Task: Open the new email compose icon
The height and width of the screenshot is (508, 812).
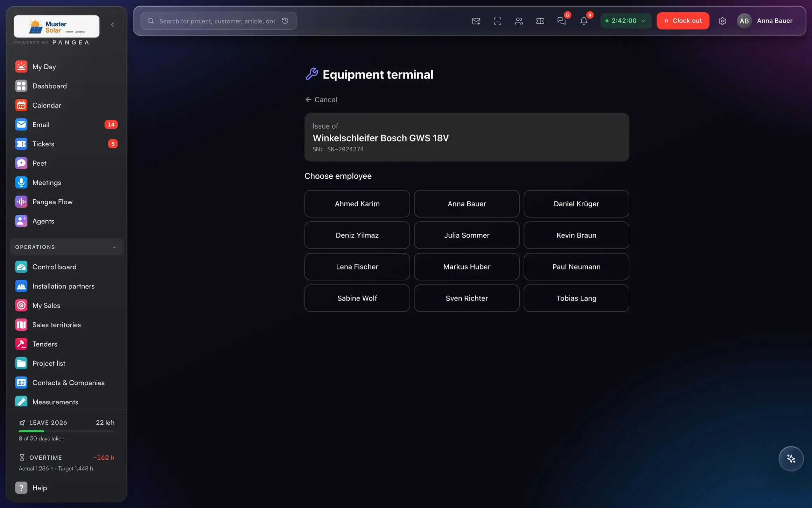Action: coord(476,21)
